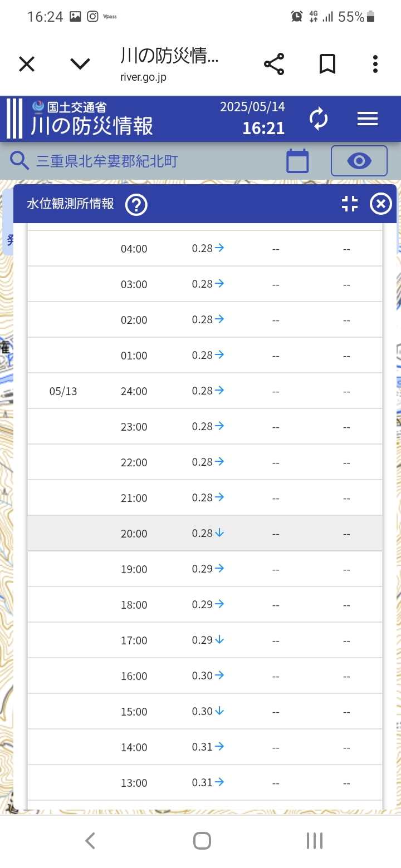Close the browser tab with X icon
Screen dimensions: 401x868
(x=27, y=64)
